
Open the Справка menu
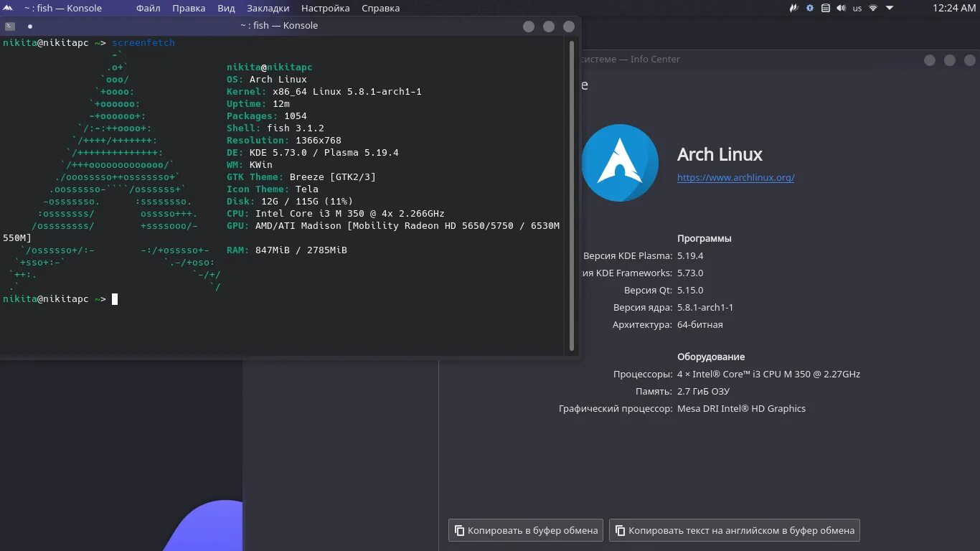[381, 9]
